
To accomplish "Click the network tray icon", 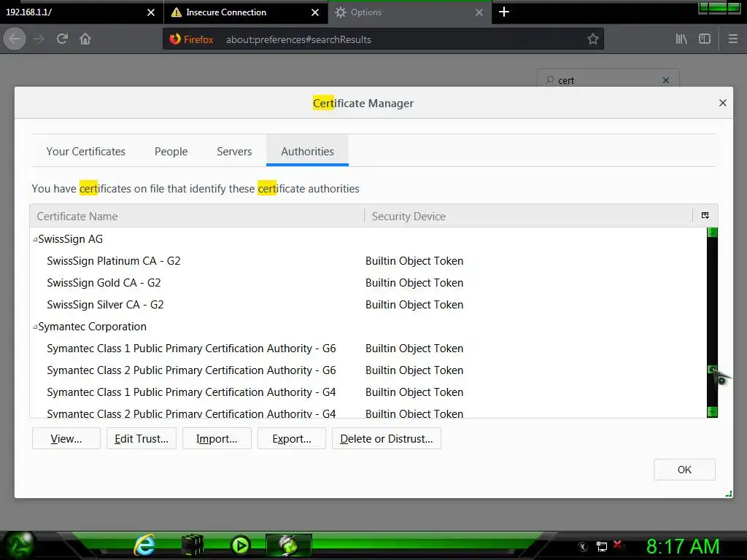I will pyautogui.click(x=602, y=547).
